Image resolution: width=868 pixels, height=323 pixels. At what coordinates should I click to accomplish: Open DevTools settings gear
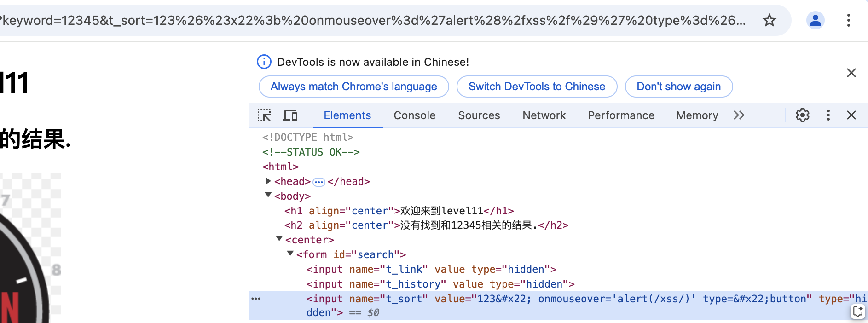pos(802,115)
